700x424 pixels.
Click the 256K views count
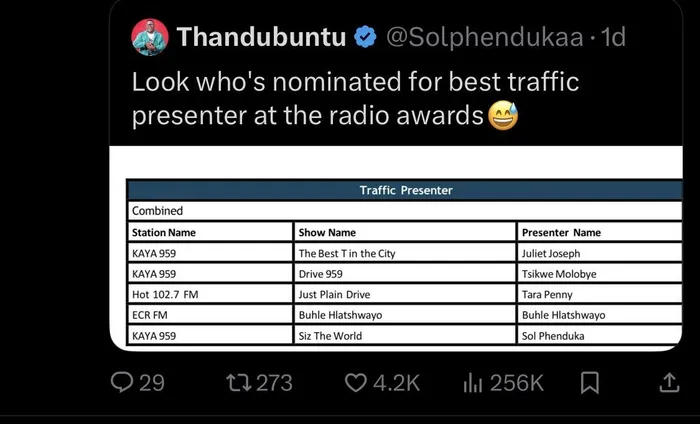[517, 382]
